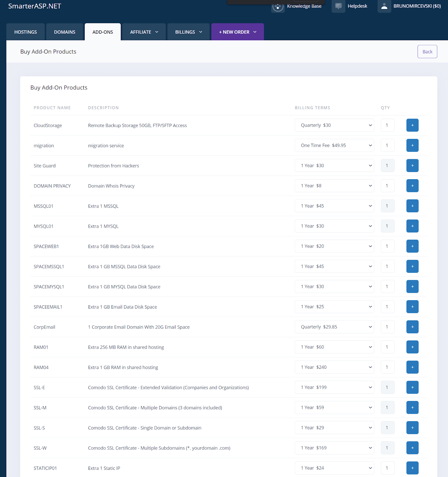
Task: Click the migration quantity field
Action: (x=387, y=145)
